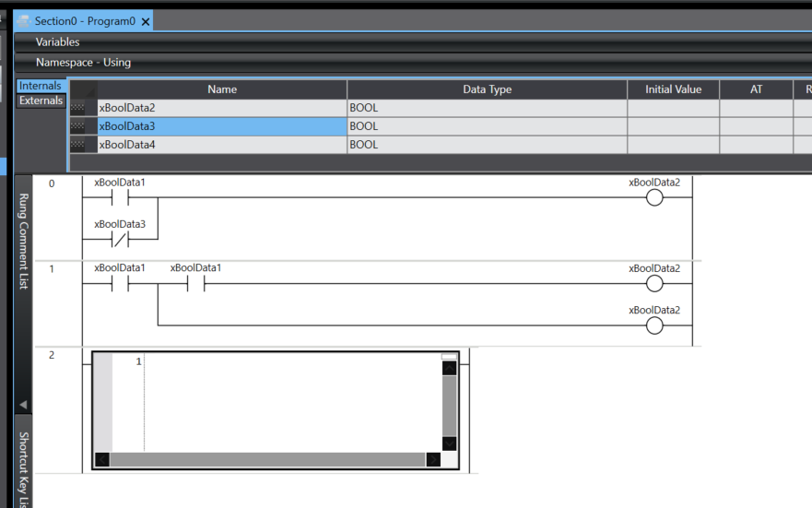Select the xBoolData4 variable name cell
The width and height of the screenshot is (812, 508).
pos(222,145)
